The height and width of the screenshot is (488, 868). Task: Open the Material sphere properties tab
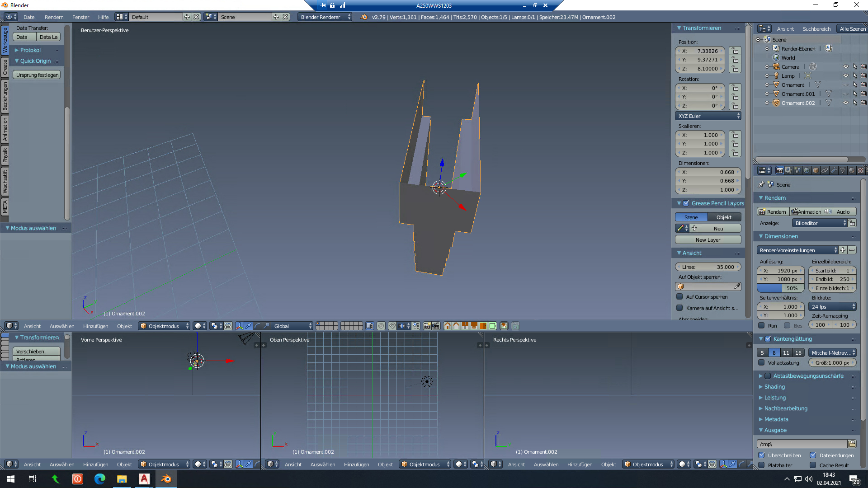pyautogui.click(x=852, y=170)
